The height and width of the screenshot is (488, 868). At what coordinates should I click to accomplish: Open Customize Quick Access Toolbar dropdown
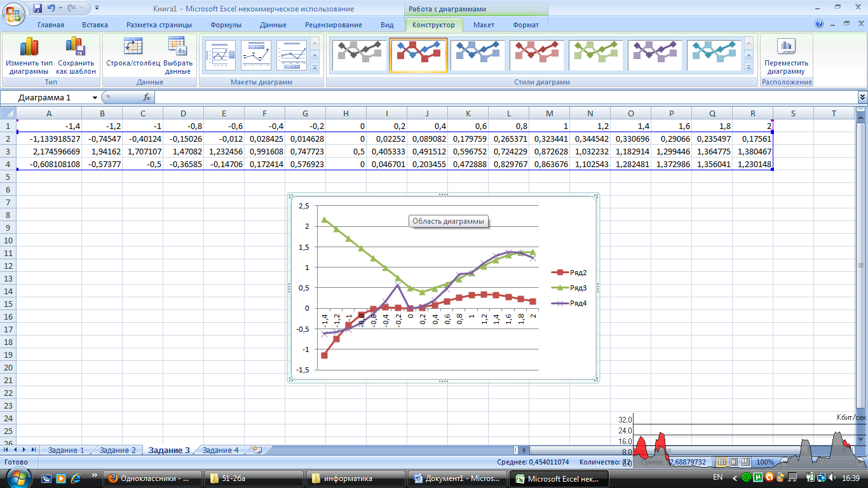coord(97,8)
